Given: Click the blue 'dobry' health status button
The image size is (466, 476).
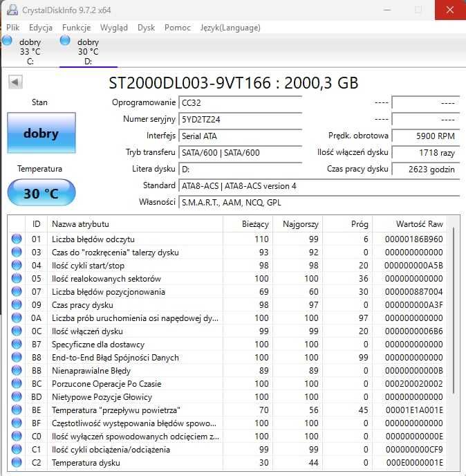Looking at the screenshot, I should [41, 133].
